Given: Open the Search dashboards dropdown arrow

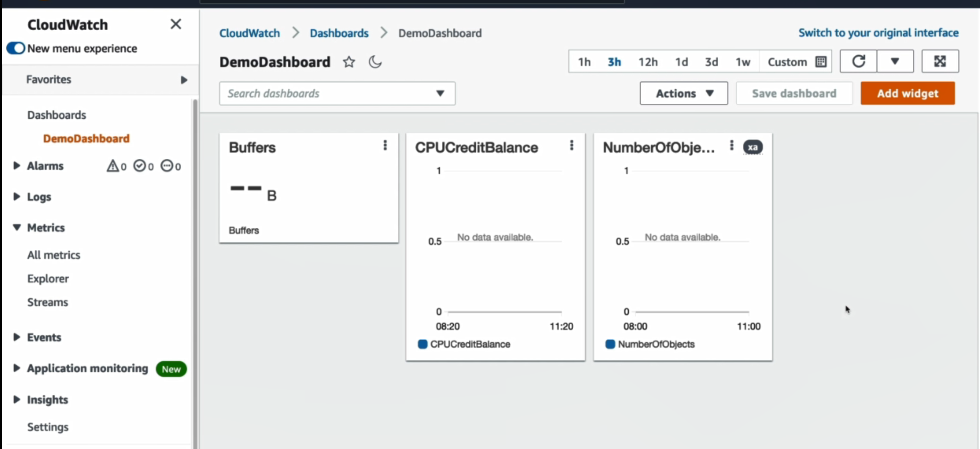Looking at the screenshot, I should 440,93.
